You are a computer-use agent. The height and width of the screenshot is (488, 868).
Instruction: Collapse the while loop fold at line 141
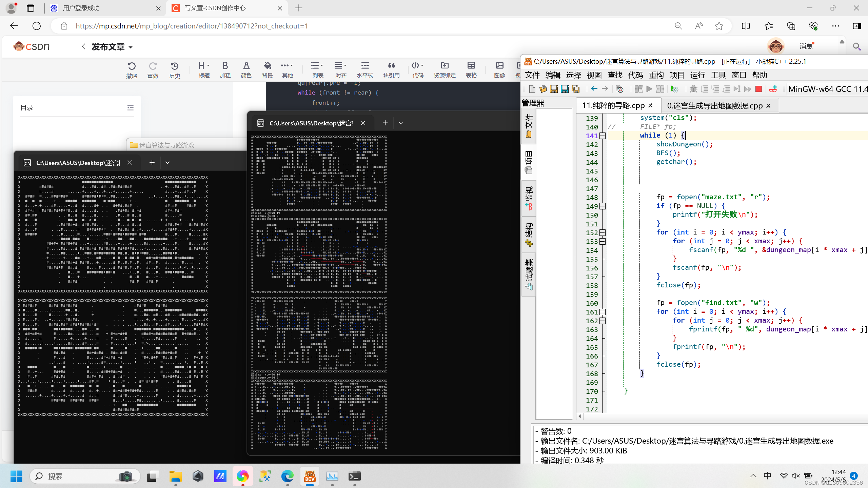(x=603, y=136)
